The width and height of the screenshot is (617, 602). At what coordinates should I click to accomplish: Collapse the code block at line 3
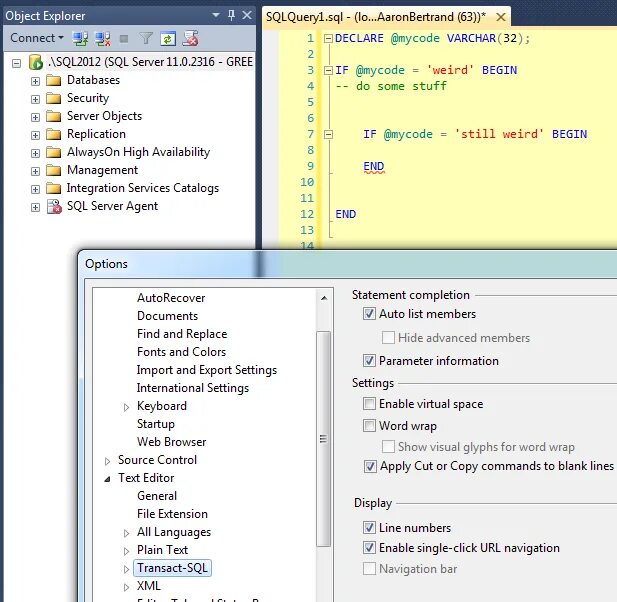click(x=328, y=71)
